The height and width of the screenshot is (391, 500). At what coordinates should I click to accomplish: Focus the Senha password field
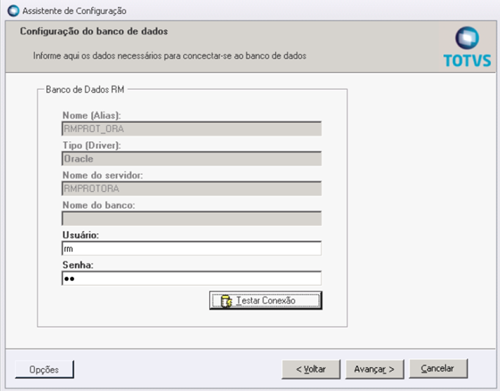click(x=192, y=278)
